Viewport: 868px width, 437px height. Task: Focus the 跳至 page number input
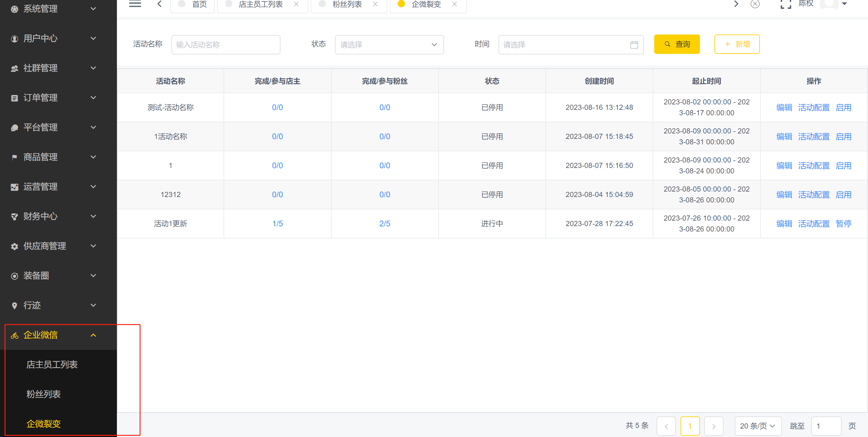(826, 426)
